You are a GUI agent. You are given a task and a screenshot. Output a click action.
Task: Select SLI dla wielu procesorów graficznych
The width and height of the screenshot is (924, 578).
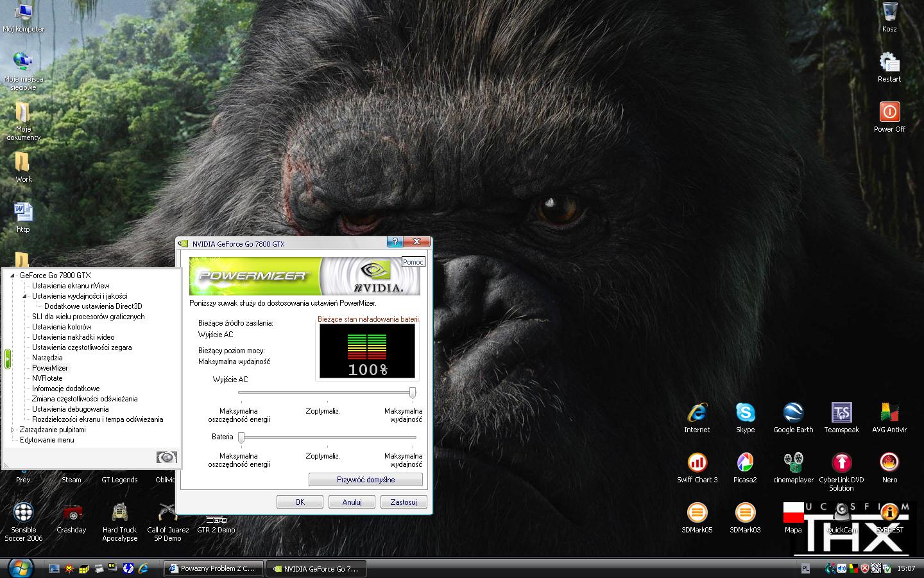(x=89, y=317)
